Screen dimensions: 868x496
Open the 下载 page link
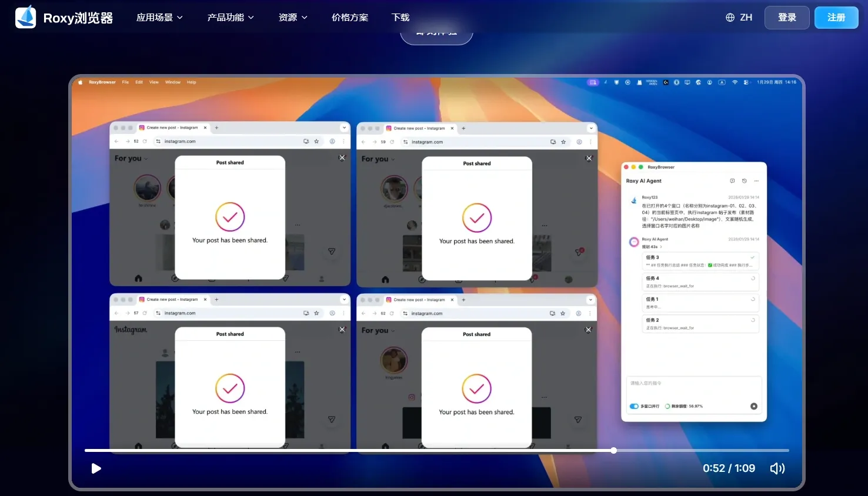coord(400,18)
